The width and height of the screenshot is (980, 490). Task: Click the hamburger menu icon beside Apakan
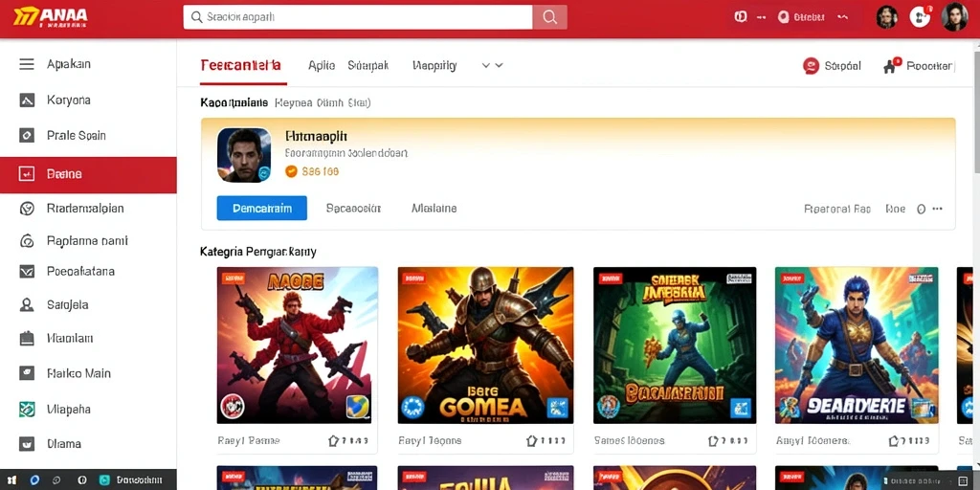click(27, 64)
